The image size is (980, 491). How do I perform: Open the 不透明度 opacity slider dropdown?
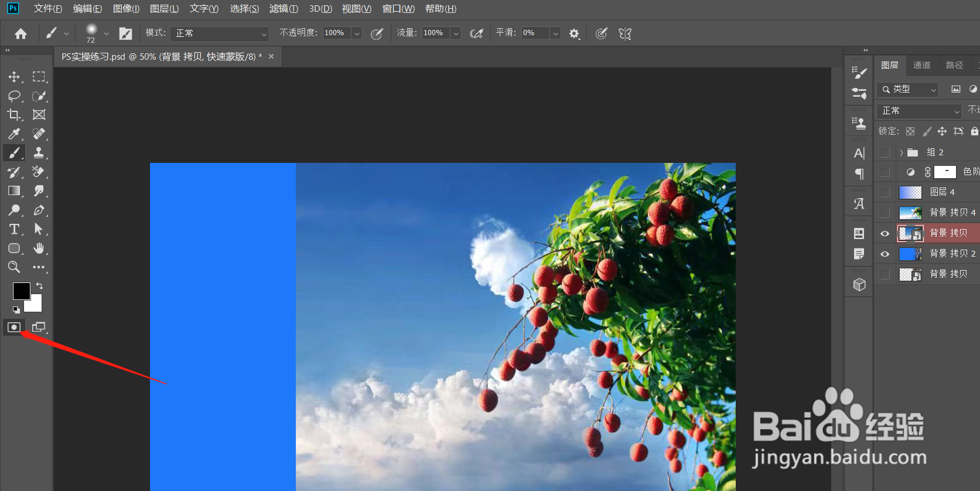point(357,33)
